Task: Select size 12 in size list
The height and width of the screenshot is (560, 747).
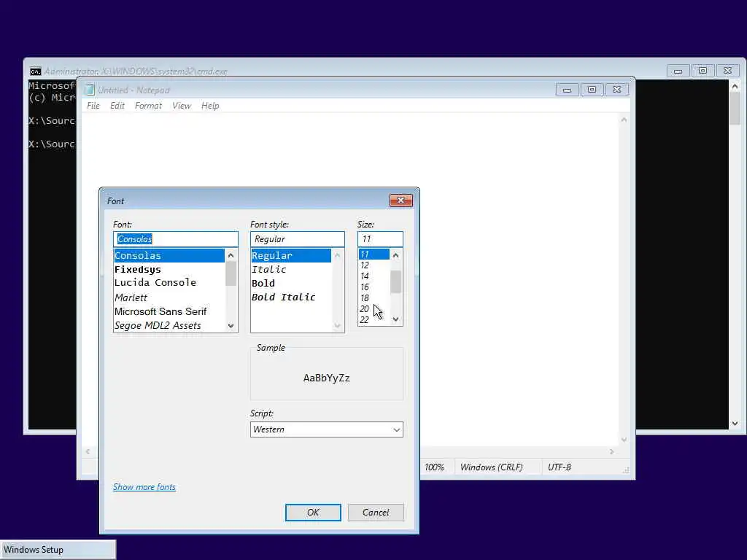Action: click(x=374, y=265)
